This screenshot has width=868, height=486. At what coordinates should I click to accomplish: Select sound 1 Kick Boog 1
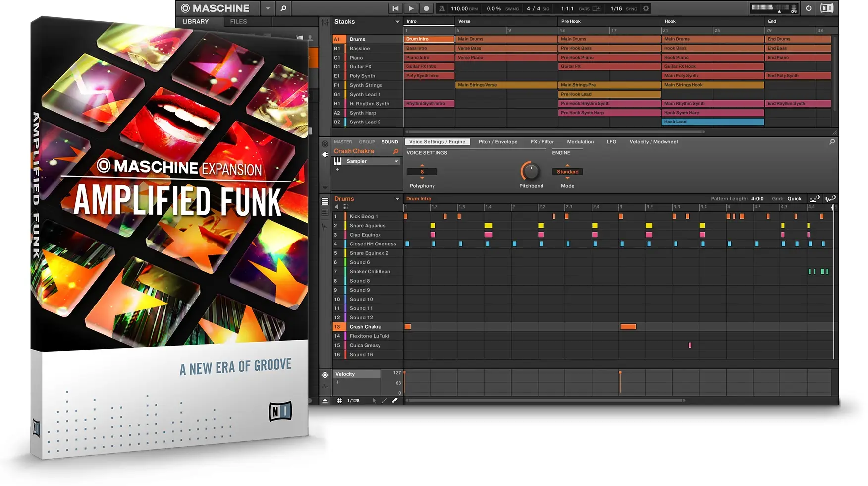[x=368, y=216]
